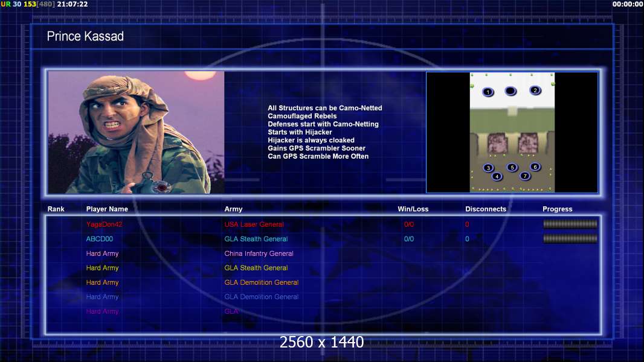Click 'Defenses start with Camo-Netting' line
The image size is (644, 362).
tap(323, 124)
